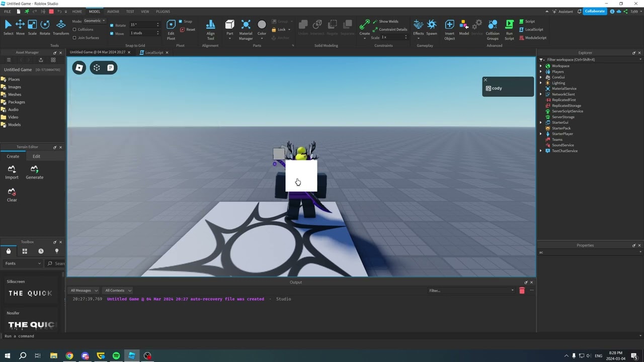Switch to LocalScript editor tab
Image resolution: width=644 pixels, height=362 pixels.
(154, 52)
